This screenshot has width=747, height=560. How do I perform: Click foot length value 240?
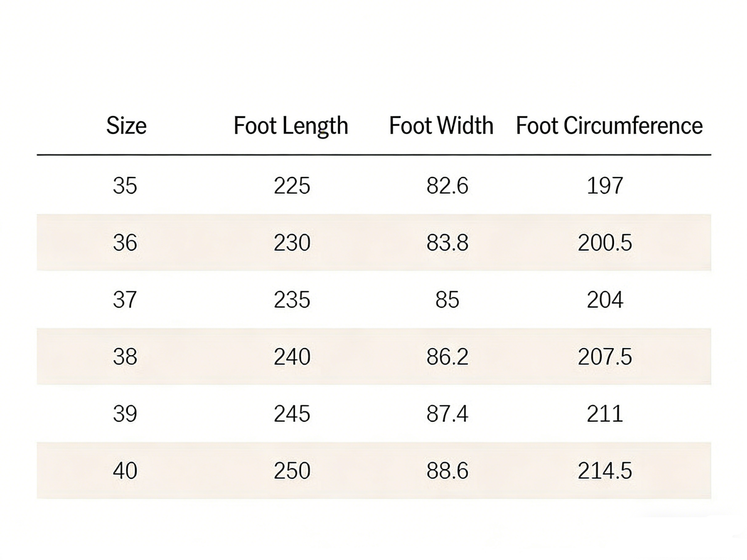click(292, 357)
